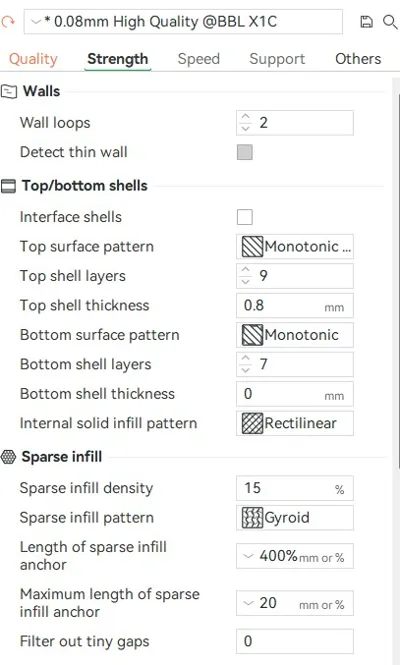400x665 pixels.
Task: Toggle the Detect thin wall checkbox
Action: pyautogui.click(x=245, y=152)
